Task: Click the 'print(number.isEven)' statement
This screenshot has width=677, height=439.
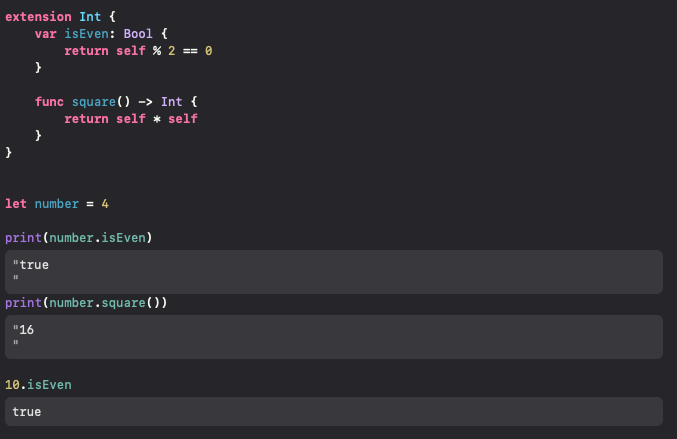Action: 79,238
